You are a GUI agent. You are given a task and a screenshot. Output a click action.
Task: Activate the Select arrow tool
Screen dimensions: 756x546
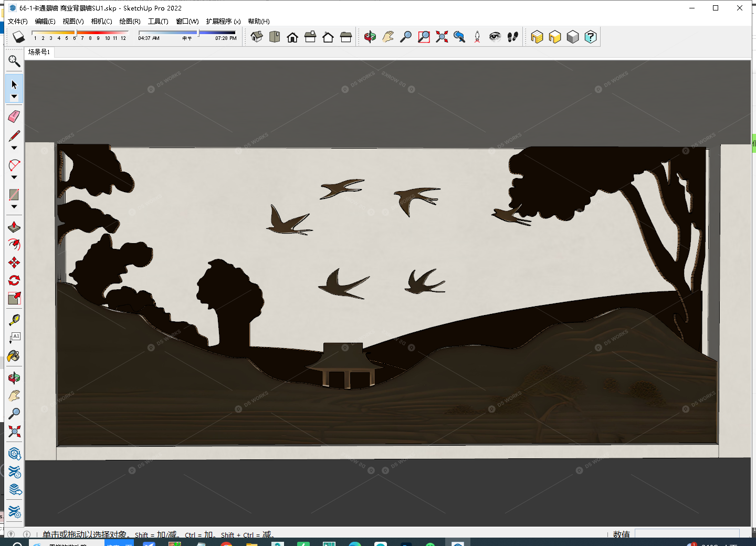point(14,85)
